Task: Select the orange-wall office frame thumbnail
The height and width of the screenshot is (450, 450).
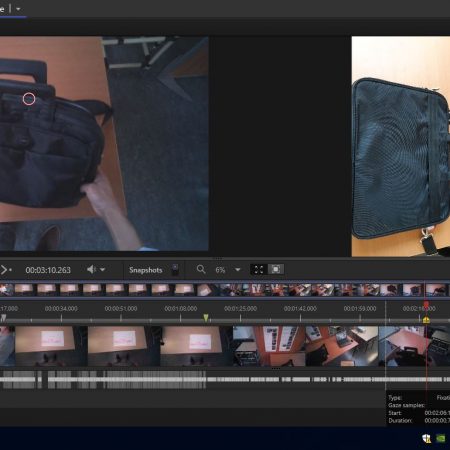Action: (269, 346)
